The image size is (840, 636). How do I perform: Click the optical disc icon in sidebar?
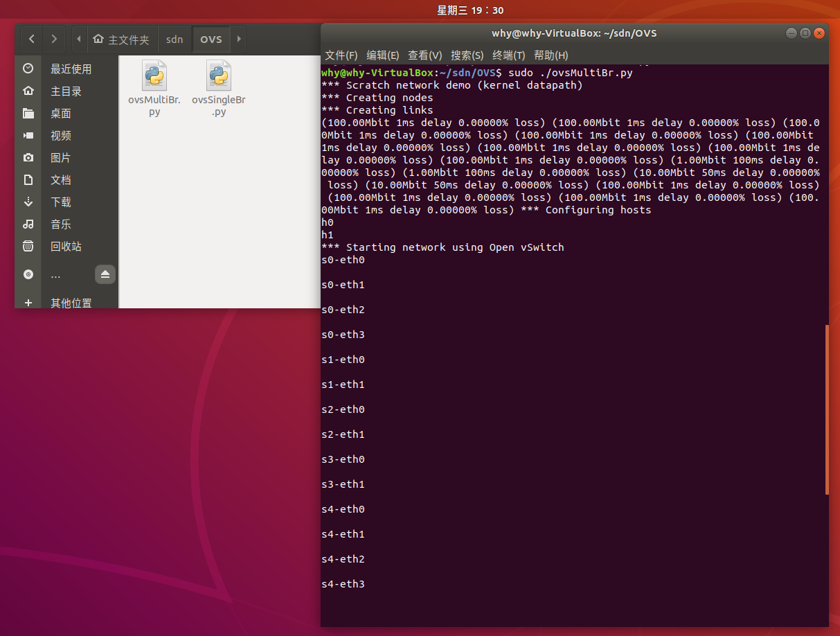28,274
